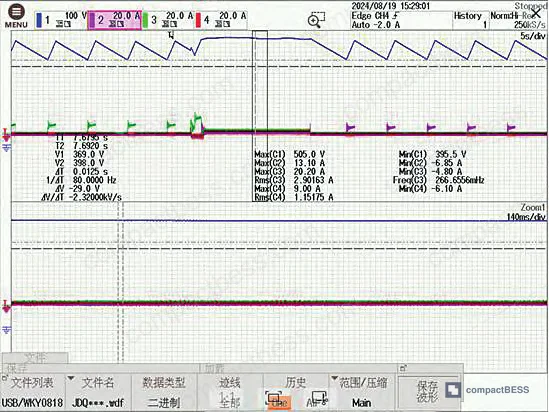Click the Rms(C3) 2.90163 A measurement
Viewport: 549px width, 412px height.
(293, 180)
